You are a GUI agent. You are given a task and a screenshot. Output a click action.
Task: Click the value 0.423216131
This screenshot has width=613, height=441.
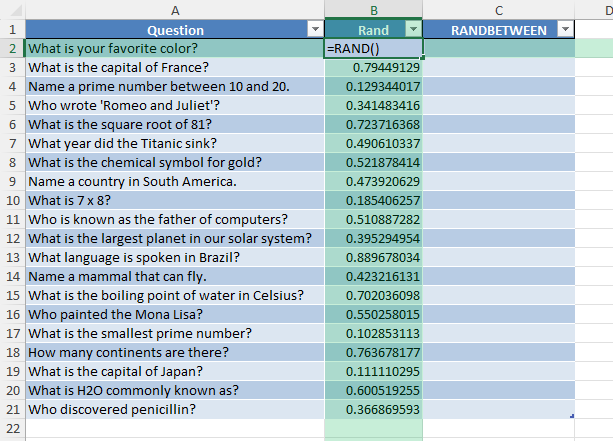(383, 276)
